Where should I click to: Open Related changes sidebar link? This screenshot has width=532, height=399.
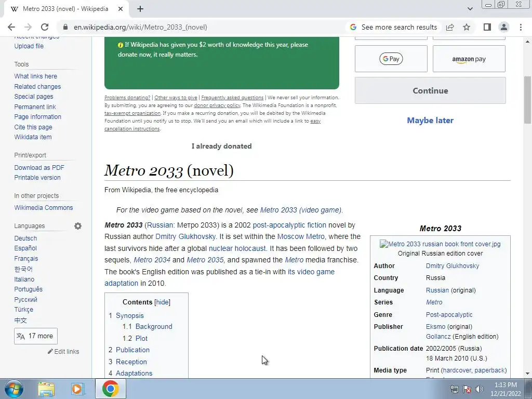37,87
